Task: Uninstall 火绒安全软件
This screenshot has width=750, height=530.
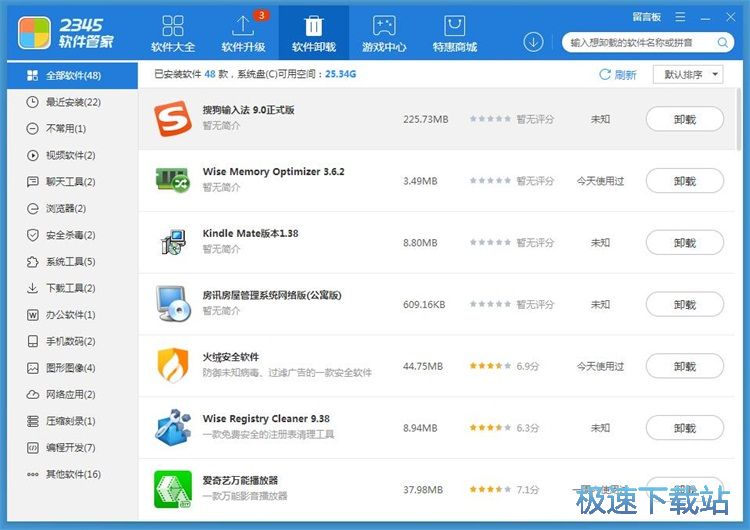Action: tap(684, 366)
